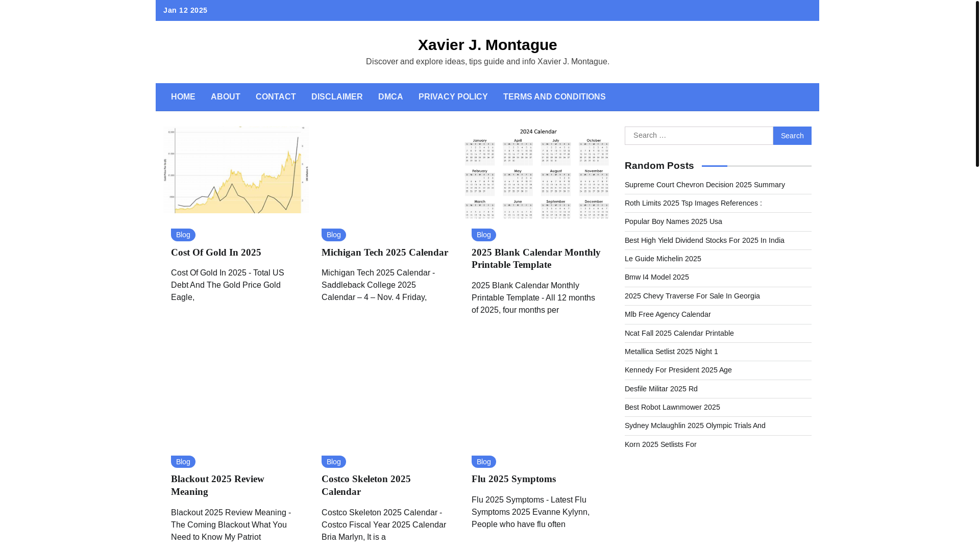The height and width of the screenshot is (551, 980).
Task: Open the Xavier J. Montague site title
Action: coord(487,45)
